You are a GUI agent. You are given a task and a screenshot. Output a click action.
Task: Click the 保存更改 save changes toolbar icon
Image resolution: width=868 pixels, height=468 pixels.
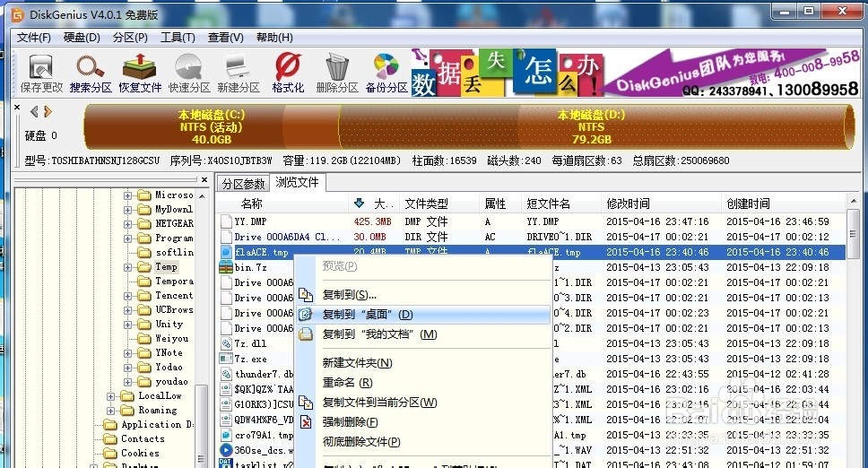coord(41,72)
